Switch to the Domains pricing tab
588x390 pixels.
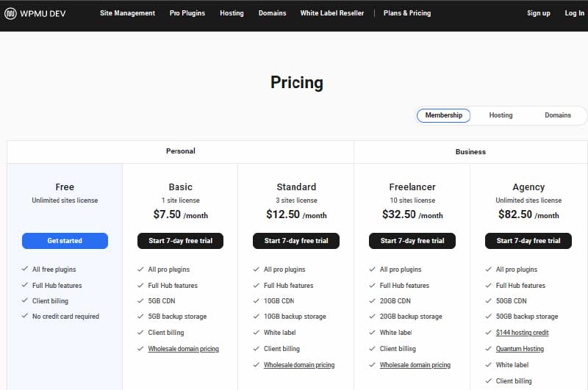point(558,115)
